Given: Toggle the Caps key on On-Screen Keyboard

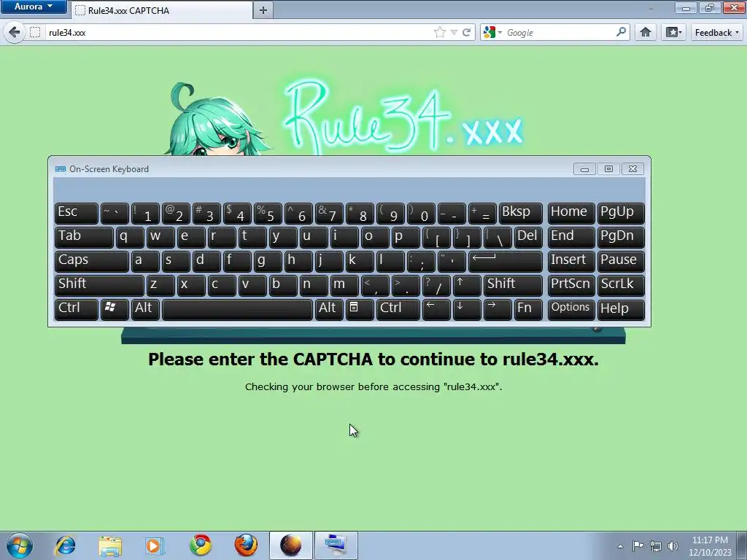Looking at the screenshot, I should pyautogui.click(x=91, y=261).
